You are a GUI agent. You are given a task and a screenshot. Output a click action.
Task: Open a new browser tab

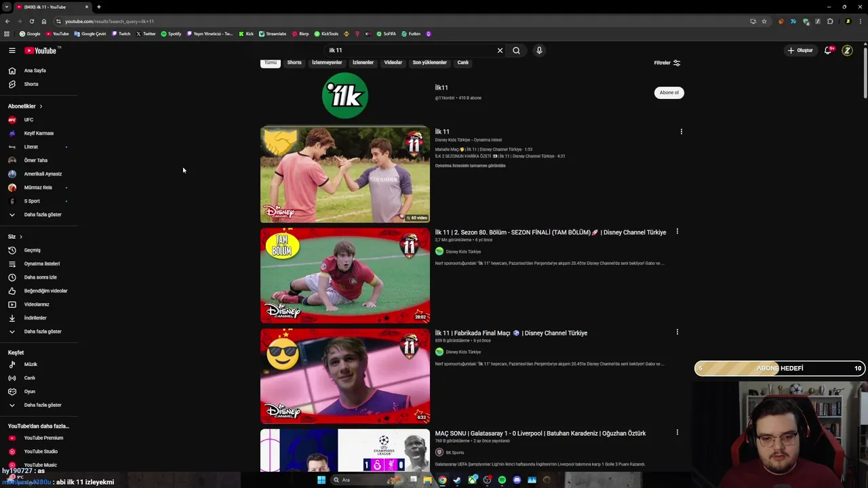(98, 7)
